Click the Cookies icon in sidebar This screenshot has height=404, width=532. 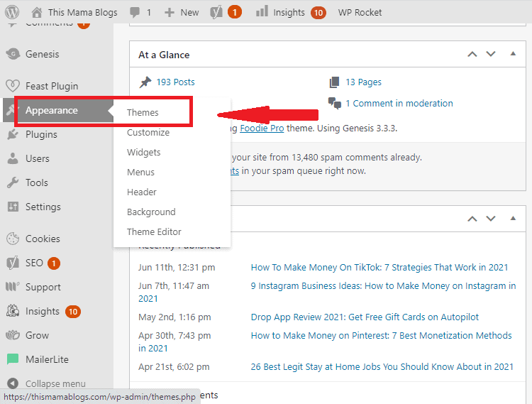click(13, 239)
